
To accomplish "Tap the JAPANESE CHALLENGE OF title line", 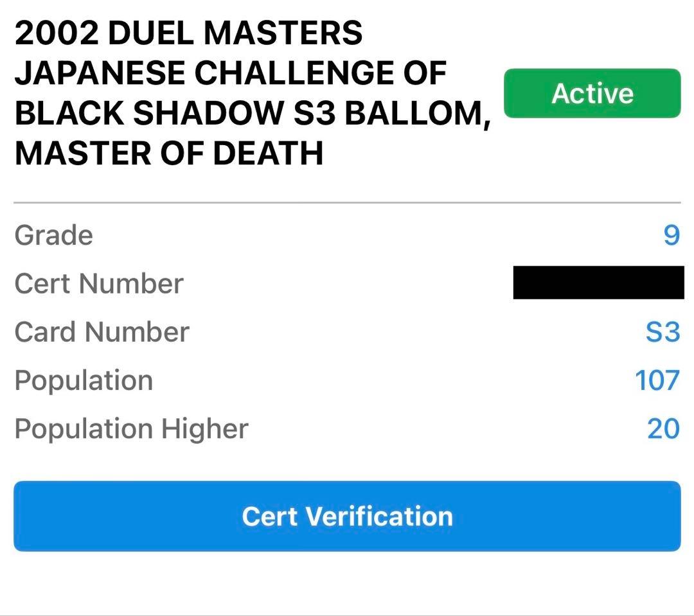I will pyautogui.click(x=230, y=73).
